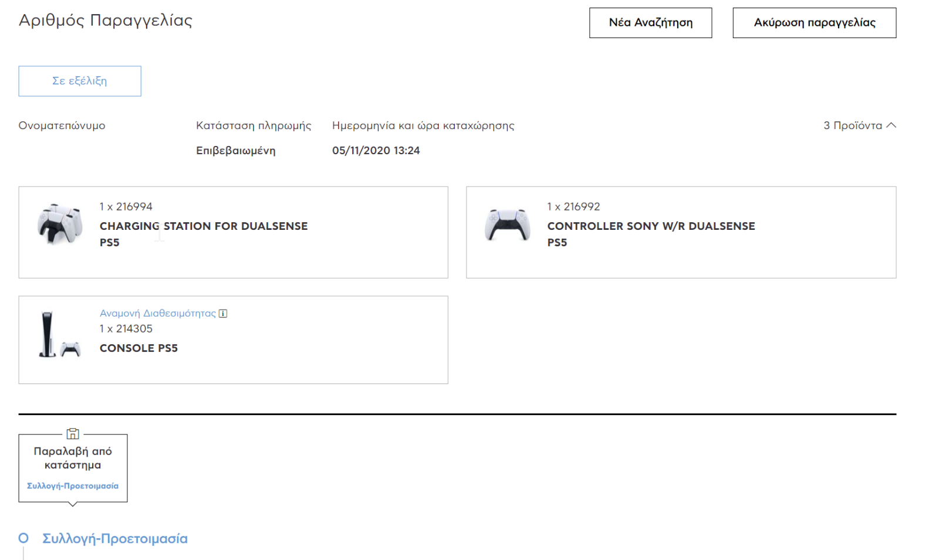Click the Σε εξέλιξη status button
Viewport: 939px width, 560px height.
pyautogui.click(x=80, y=81)
